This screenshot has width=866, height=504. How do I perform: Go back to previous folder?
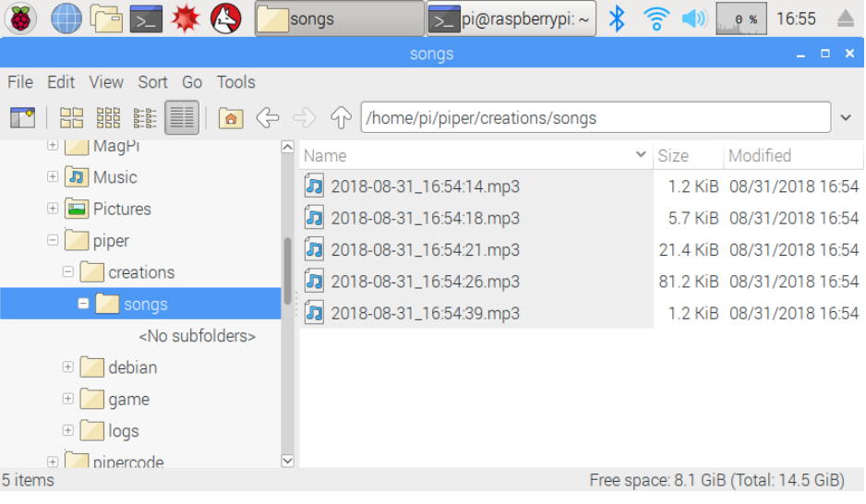coord(268,117)
